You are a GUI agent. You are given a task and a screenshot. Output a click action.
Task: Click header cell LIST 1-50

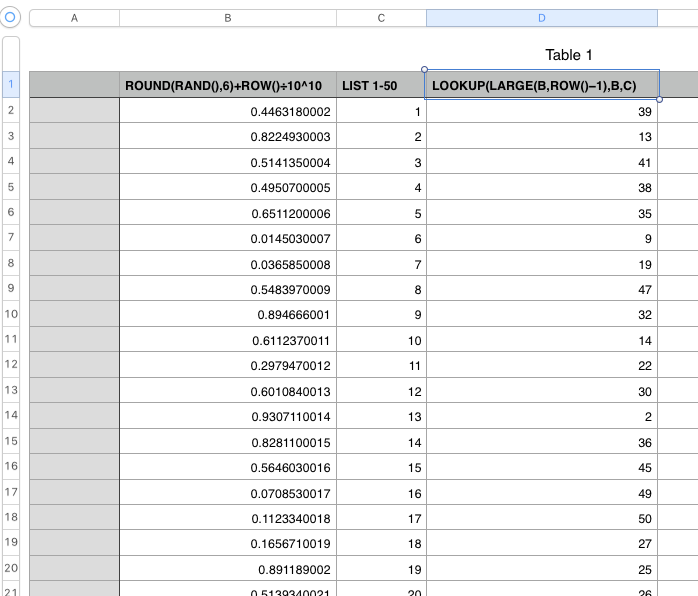tap(381, 85)
